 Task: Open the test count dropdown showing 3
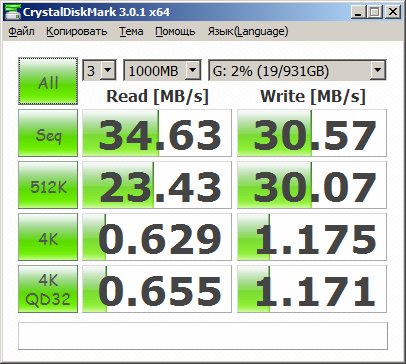tap(99, 70)
